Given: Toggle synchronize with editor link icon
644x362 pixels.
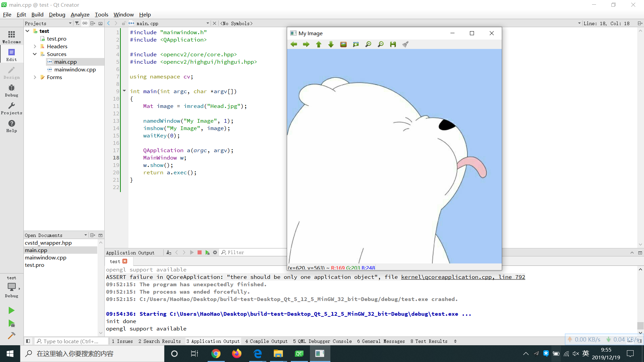Looking at the screenshot, I should 85,23.
